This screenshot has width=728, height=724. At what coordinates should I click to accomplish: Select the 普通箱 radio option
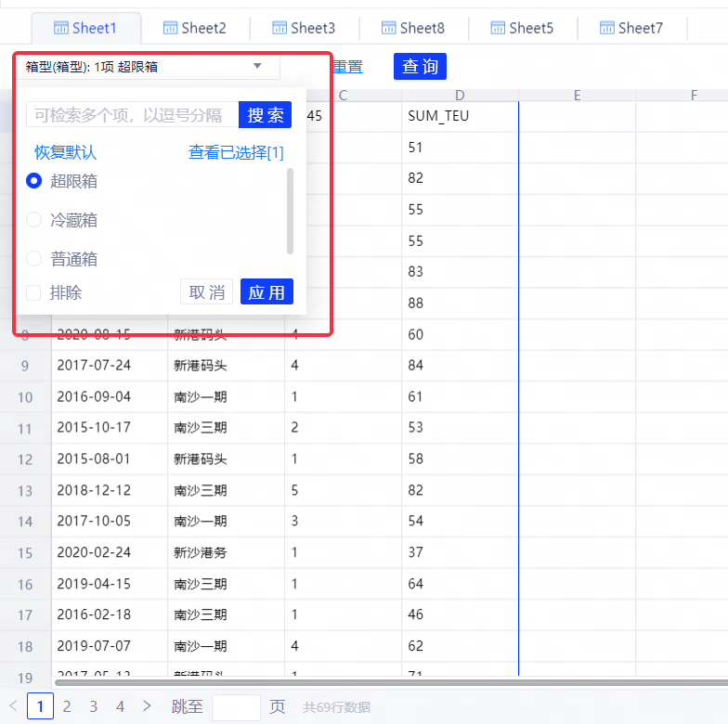tap(34, 259)
